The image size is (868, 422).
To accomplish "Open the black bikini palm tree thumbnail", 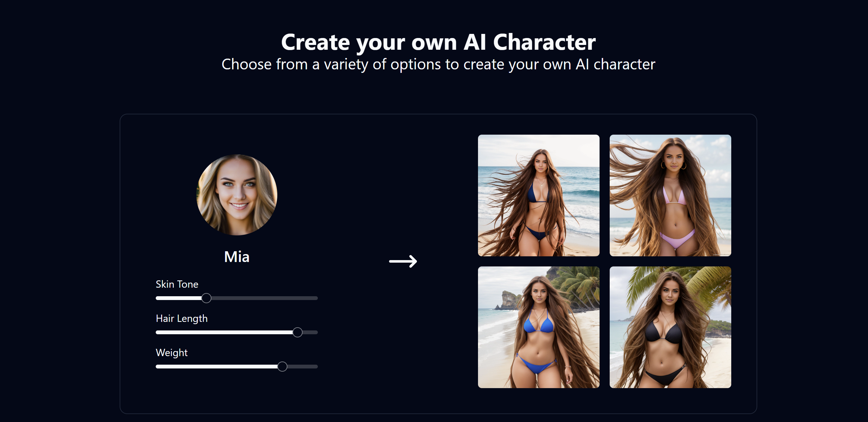I will tap(670, 327).
